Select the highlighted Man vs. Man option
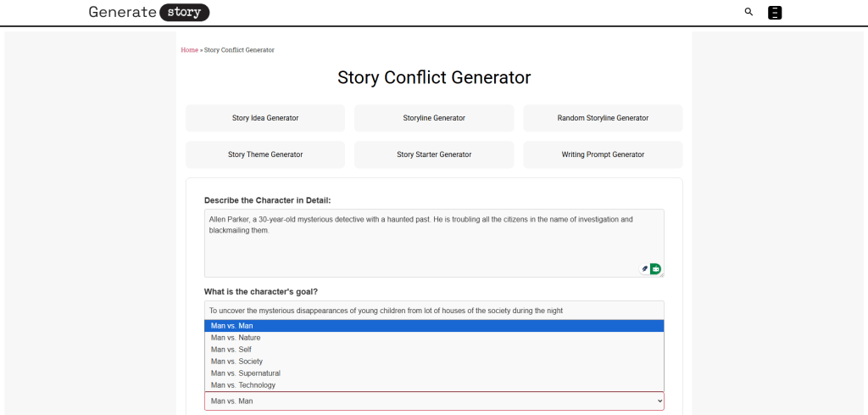 point(434,326)
